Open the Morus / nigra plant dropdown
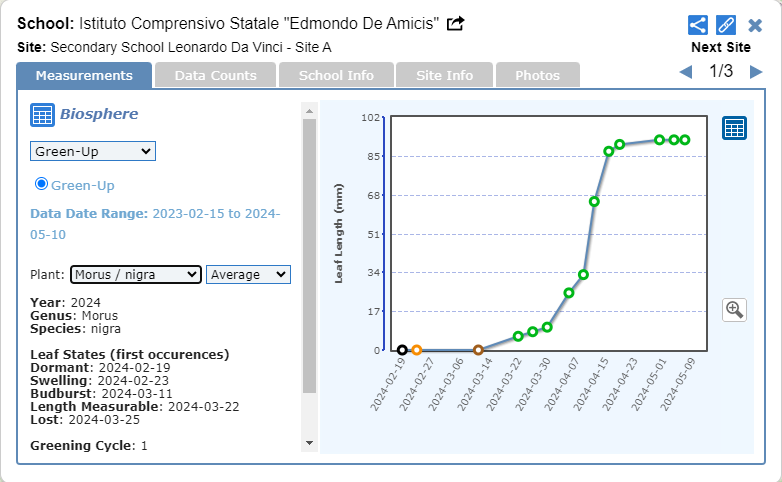The image size is (782, 482). (x=136, y=275)
